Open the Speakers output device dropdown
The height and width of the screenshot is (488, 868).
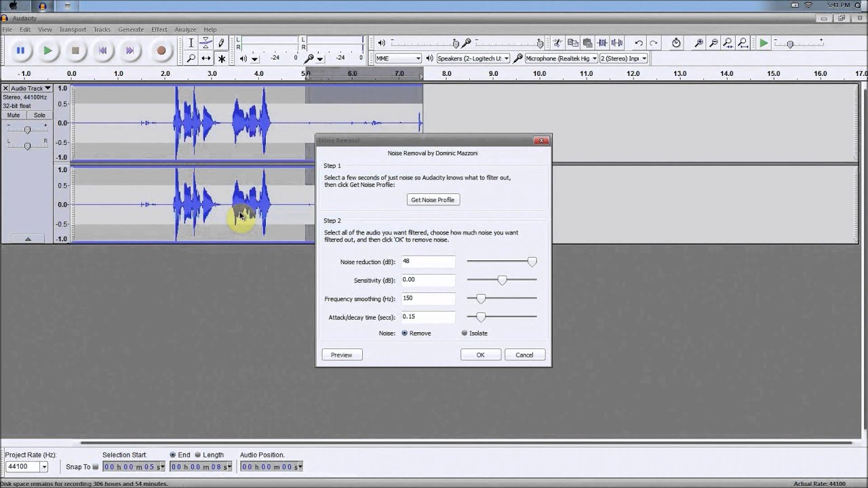coord(506,58)
